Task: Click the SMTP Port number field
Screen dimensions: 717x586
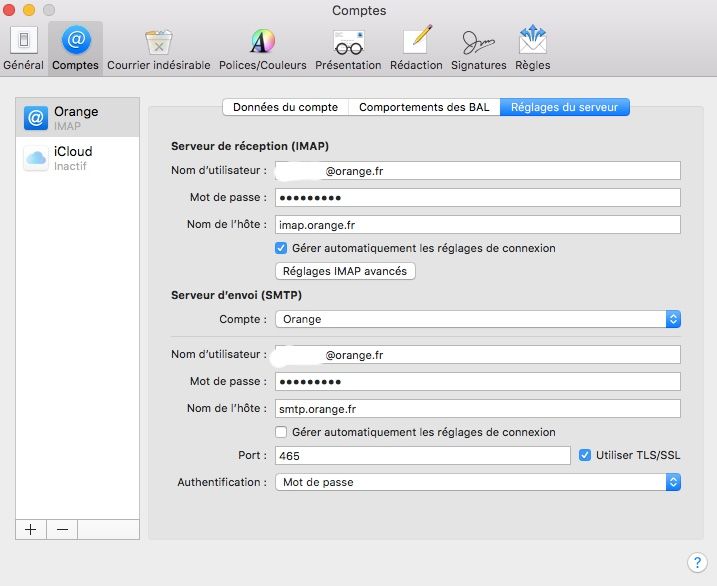Action: coord(423,456)
